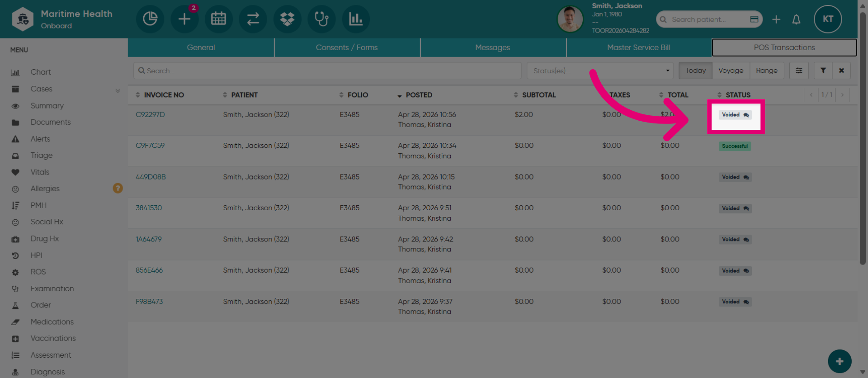Open invoice F98B473
Viewport: 868px width, 378px height.
149,302
